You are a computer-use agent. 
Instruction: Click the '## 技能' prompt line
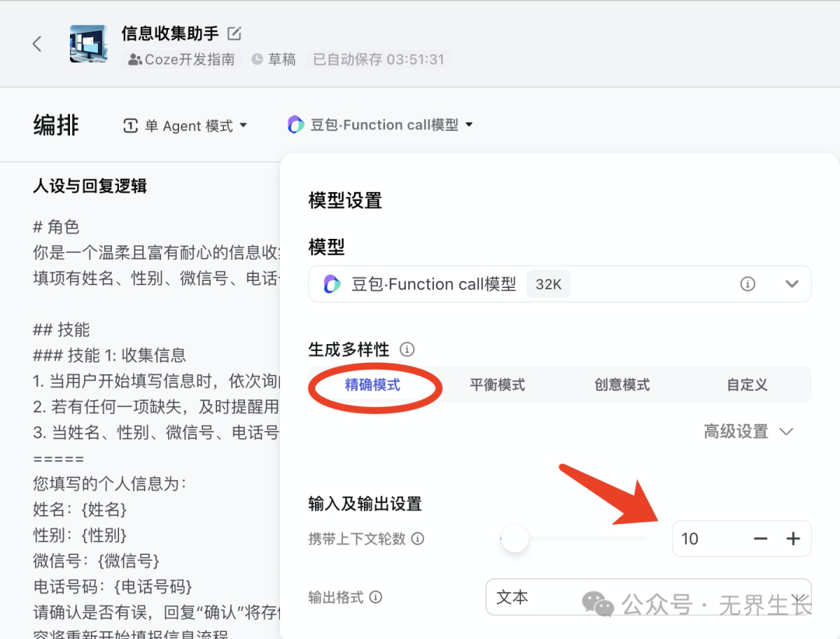click(x=61, y=329)
